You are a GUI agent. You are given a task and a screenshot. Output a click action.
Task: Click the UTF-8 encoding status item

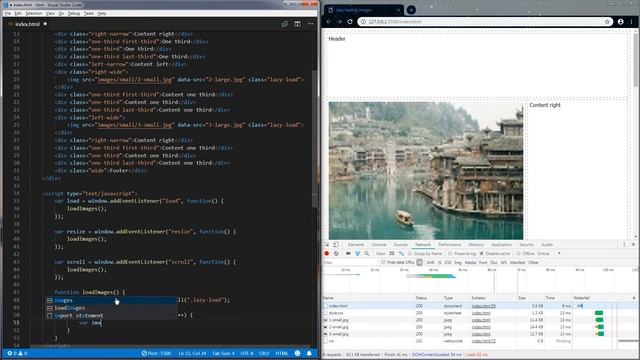[x=247, y=353]
